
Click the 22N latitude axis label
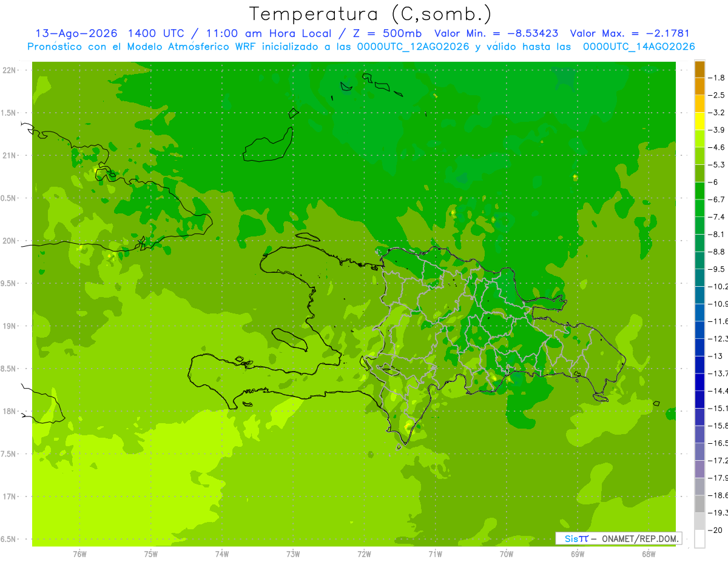pos(9,70)
